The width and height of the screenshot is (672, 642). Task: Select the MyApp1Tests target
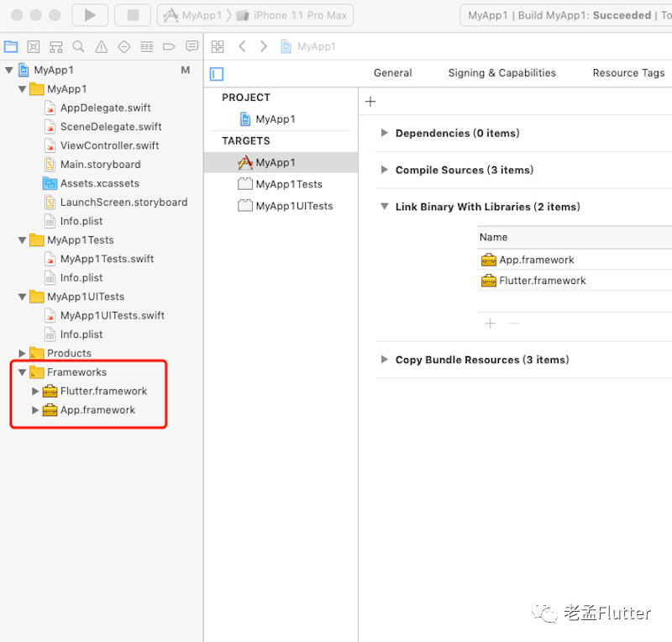tap(281, 184)
